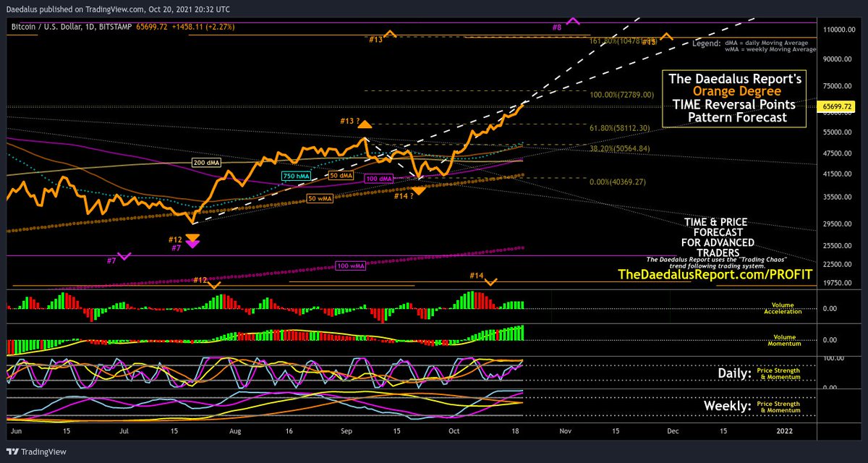Click the Dec label on time axis

click(x=673, y=430)
